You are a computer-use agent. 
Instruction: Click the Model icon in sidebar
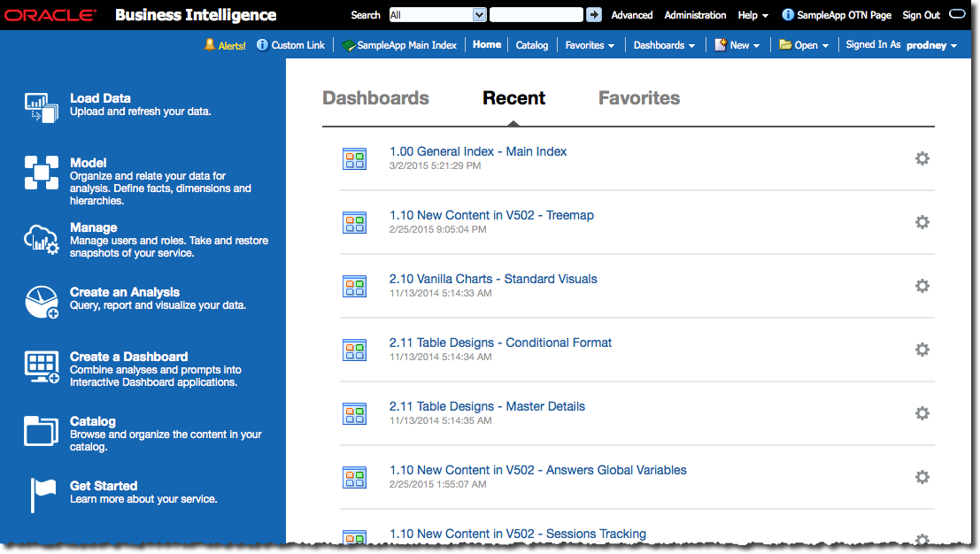coord(41,173)
